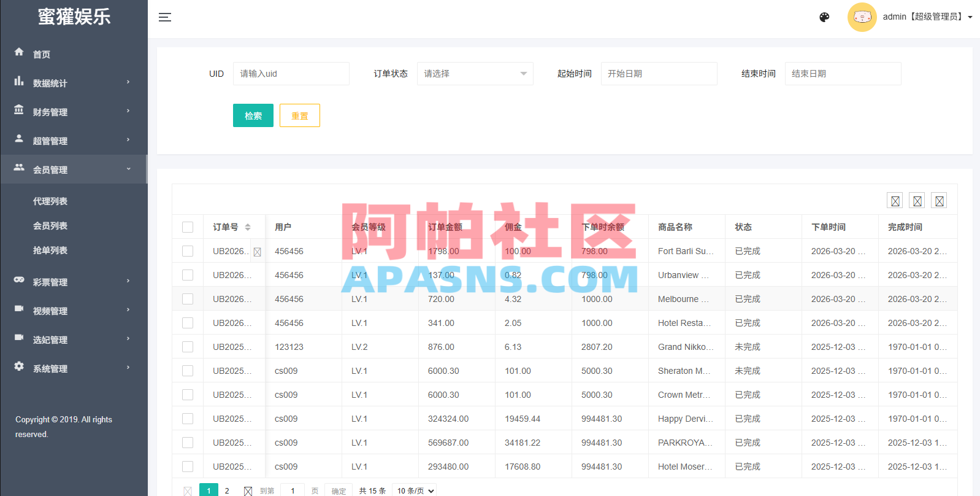Sort the table by 订单号 arrows
Viewport: 980px width, 496px height.
tap(248, 227)
